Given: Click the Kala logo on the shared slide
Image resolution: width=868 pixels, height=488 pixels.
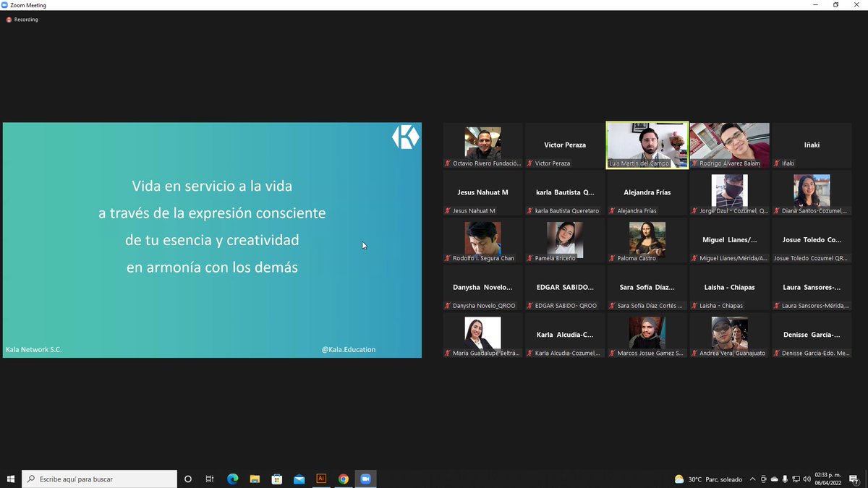Looking at the screenshot, I should [x=406, y=137].
